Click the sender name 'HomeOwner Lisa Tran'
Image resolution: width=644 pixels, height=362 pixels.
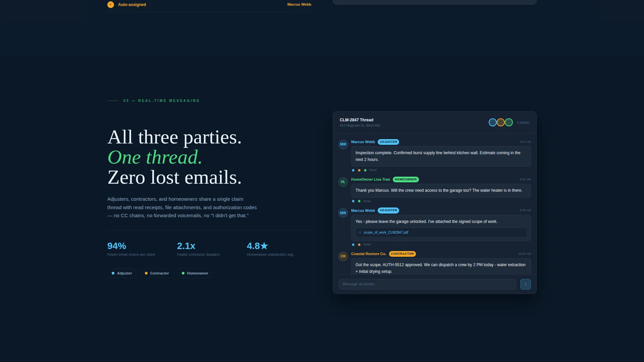point(370,179)
